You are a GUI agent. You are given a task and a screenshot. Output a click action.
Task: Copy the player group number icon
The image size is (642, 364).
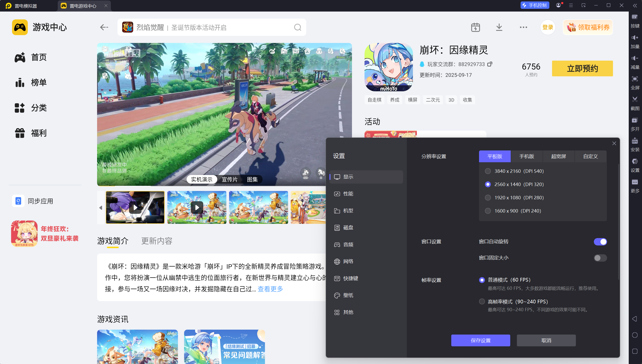pos(490,64)
